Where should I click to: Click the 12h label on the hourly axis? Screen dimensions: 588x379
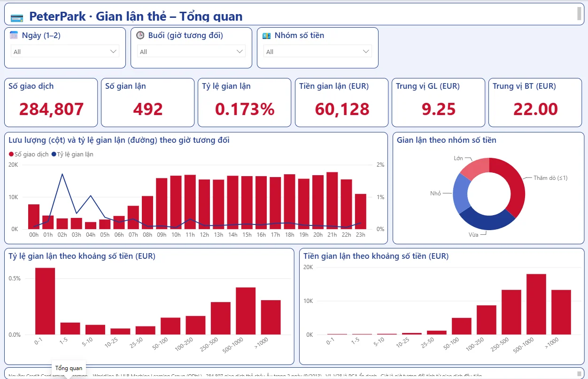click(204, 234)
